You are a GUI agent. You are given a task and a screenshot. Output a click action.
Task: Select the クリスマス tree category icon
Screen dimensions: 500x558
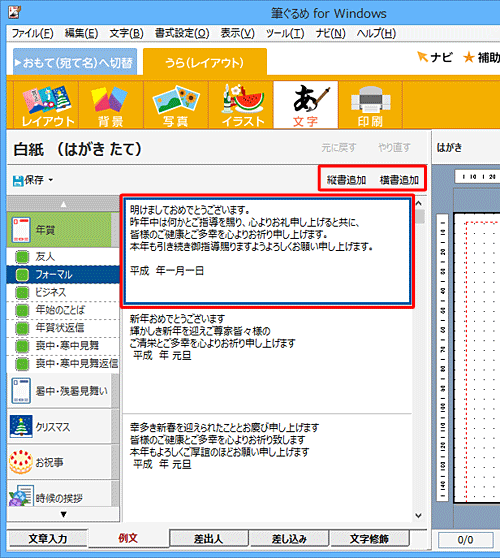21,426
